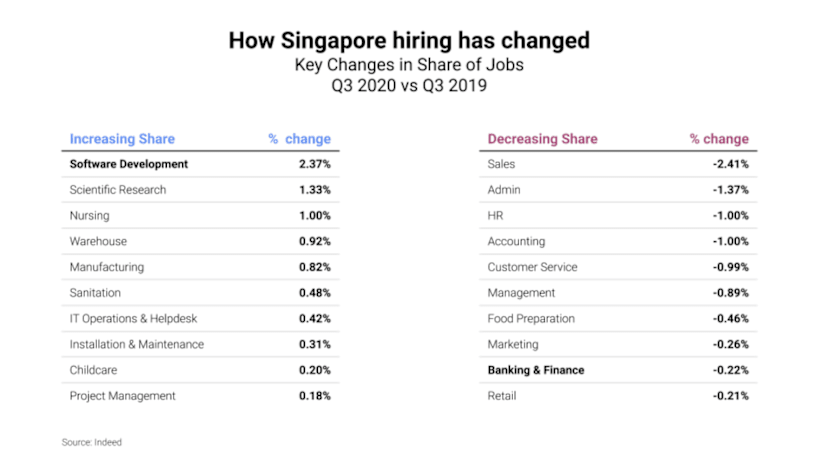Select the Customer Service row
The image size is (830, 468).
(532, 267)
